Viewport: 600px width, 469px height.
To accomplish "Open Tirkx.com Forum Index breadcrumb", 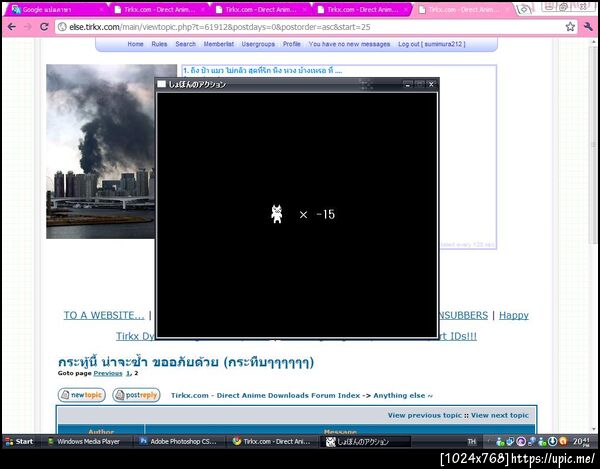I will point(266,396).
